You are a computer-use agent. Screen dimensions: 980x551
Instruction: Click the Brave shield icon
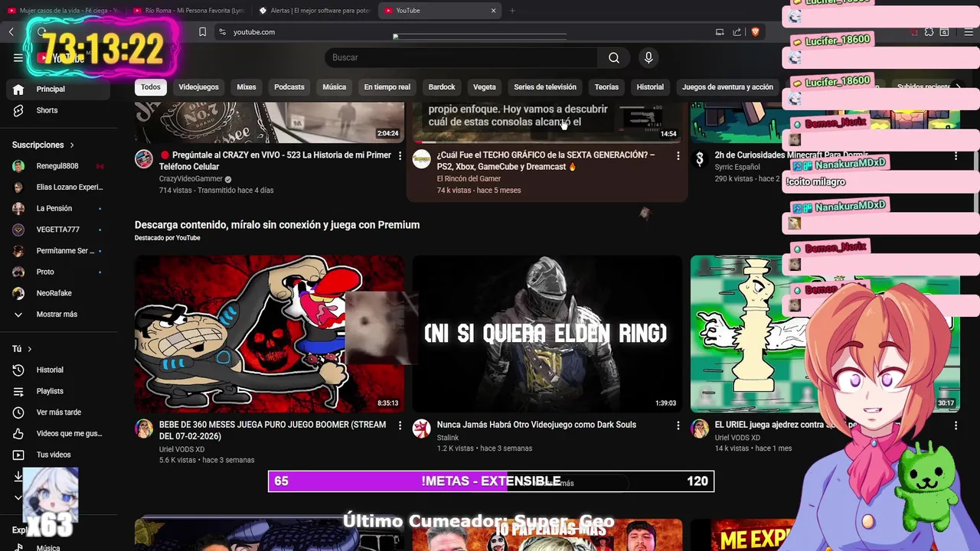coord(755,31)
